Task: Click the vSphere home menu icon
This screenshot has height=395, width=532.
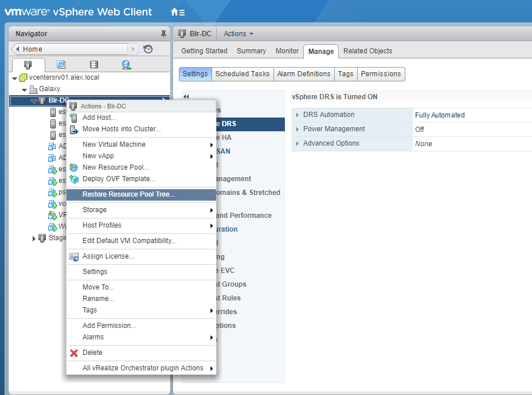Action: pos(177,12)
